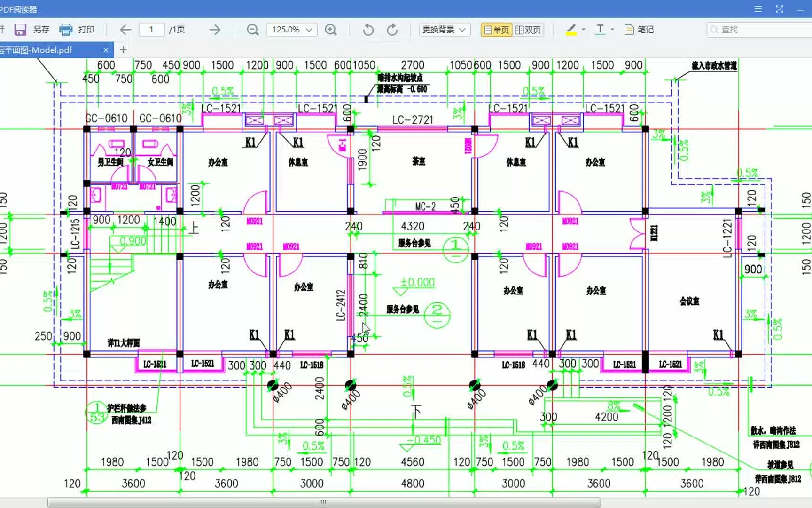
Task: Select the text underline T tool
Action: click(600, 30)
